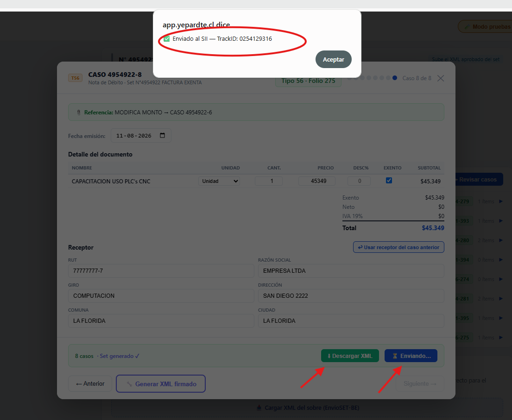
Task: Select the last blue step dot
Action: pos(395,78)
